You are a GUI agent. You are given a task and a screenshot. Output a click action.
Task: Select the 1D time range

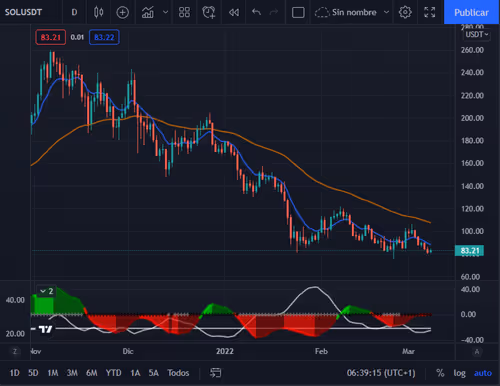pos(14,373)
